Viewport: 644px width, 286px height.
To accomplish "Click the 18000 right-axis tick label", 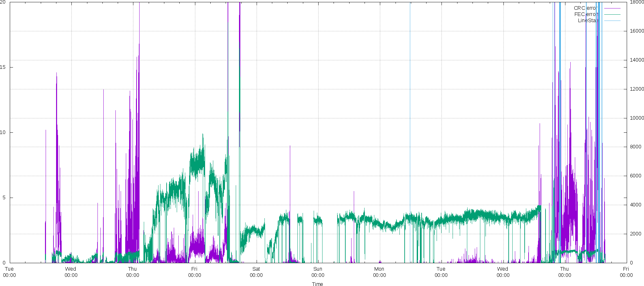I will pos(637,2).
